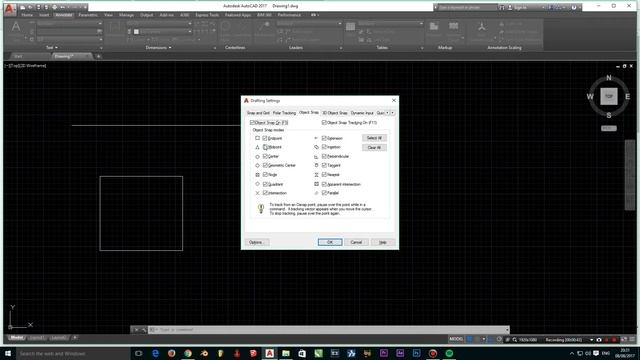
Task: Open the Options button in dialog
Action: point(257,242)
